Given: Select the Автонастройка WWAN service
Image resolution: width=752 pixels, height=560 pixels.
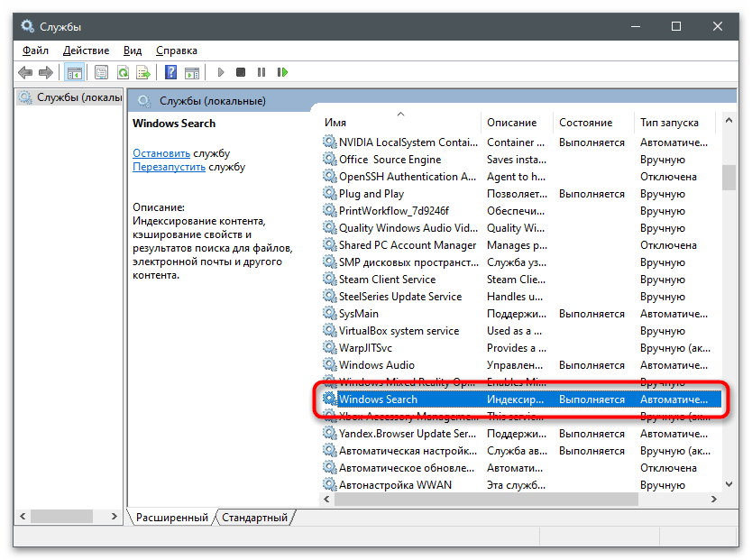Looking at the screenshot, I should [521, 485].
